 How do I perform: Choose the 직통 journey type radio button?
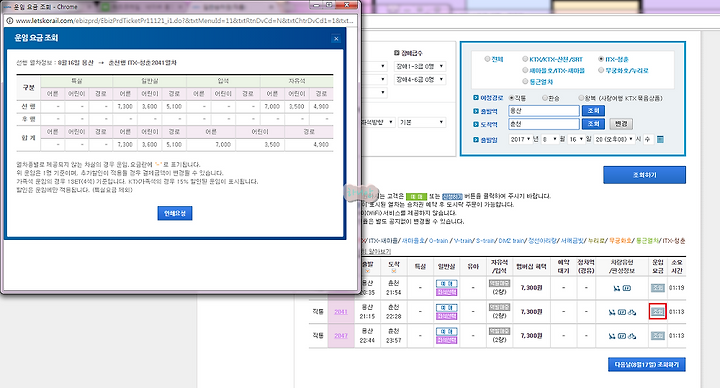(511, 98)
